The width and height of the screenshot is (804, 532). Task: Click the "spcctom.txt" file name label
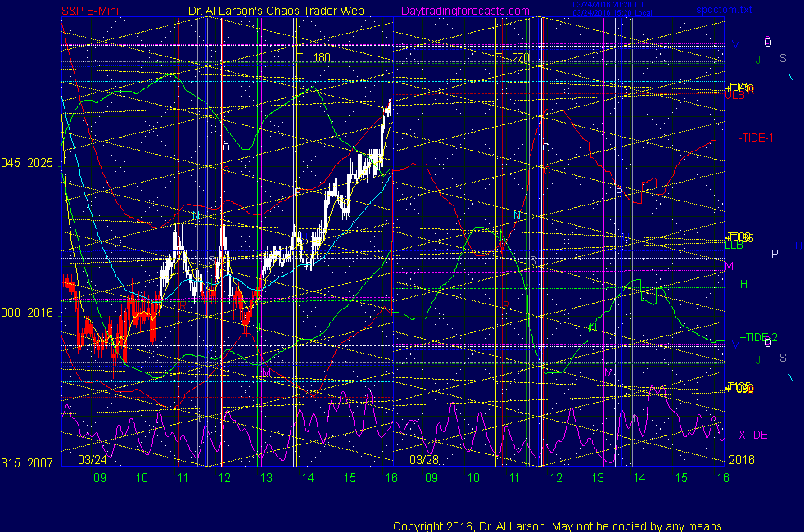click(724, 10)
